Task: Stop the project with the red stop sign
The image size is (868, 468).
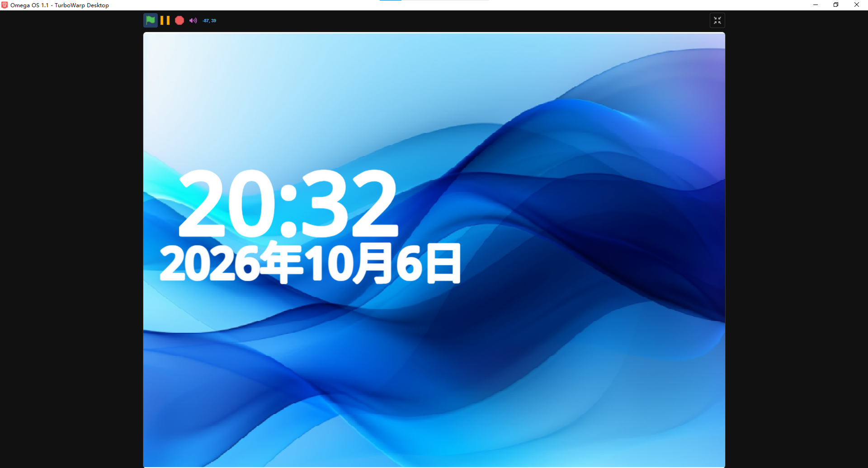Action: click(x=179, y=20)
